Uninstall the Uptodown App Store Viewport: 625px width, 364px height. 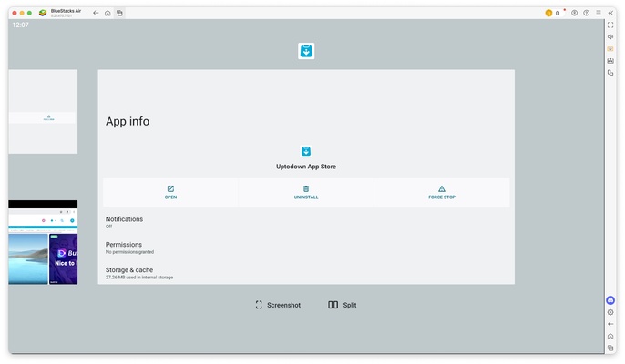click(x=306, y=192)
